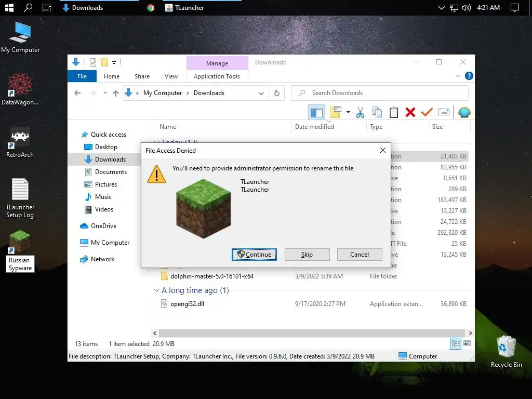Expand the ribbon with chevron
Screen dimensions: 532x399
(457, 76)
